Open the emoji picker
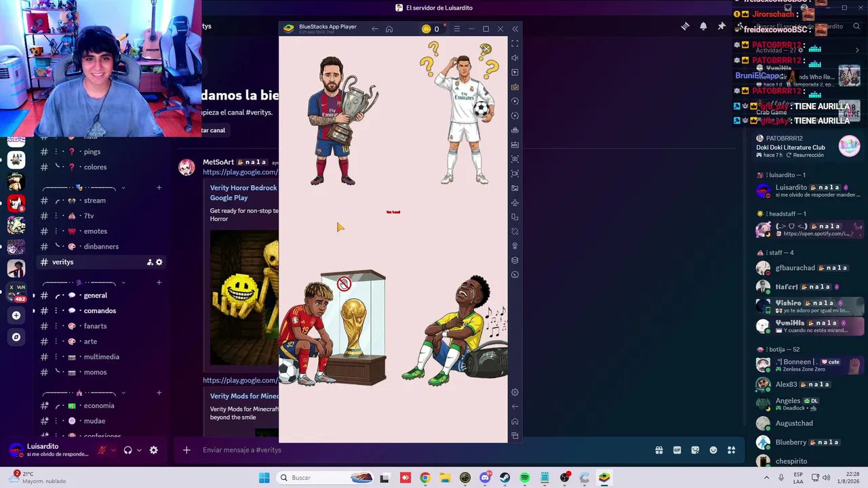Screen dimensions: 868x488 (x=713, y=450)
